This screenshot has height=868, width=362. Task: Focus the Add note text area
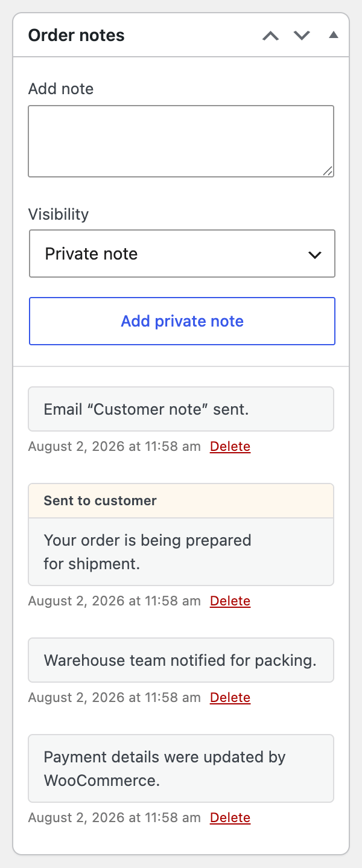(181, 141)
